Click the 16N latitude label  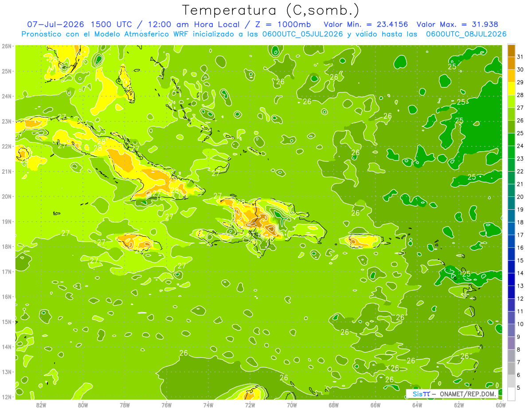point(7,297)
